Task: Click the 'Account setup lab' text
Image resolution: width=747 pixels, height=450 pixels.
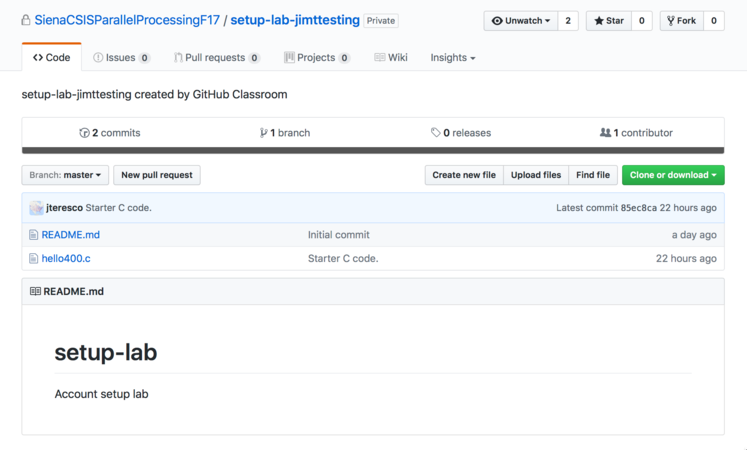Action: tap(101, 394)
